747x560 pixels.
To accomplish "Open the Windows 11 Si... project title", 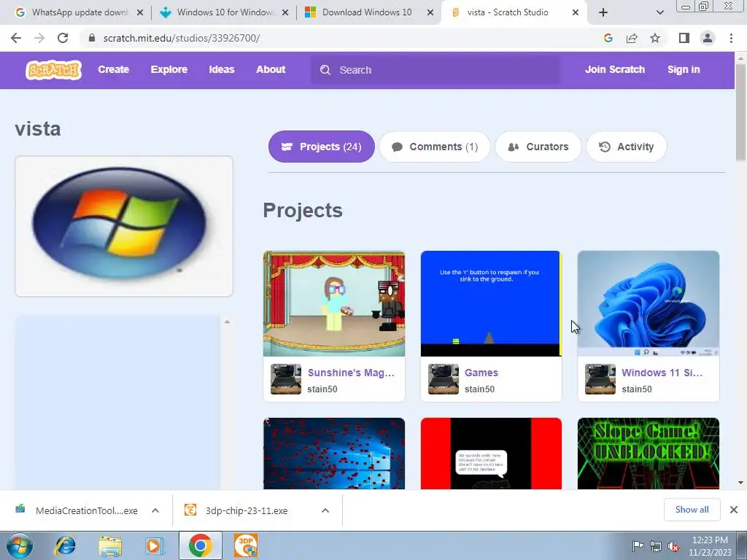I will [662, 373].
